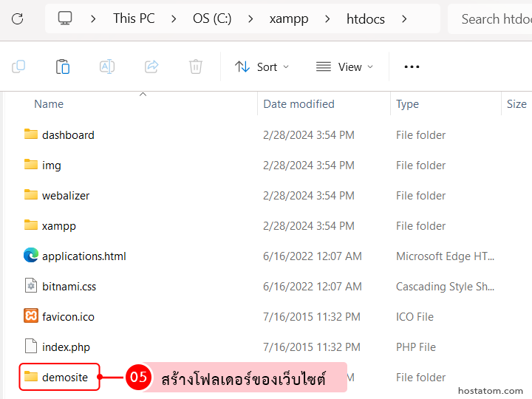Click the Paste clipboard icon
This screenshot has height=399, width=532.
[63, 66]
